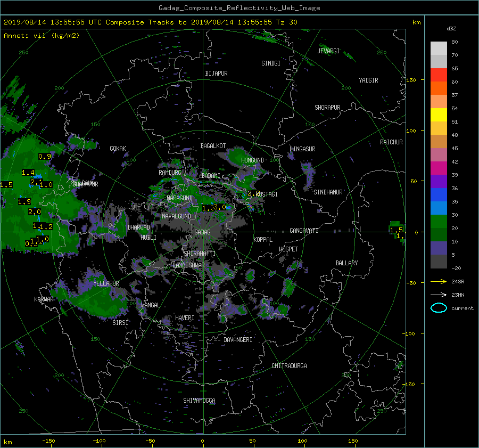Pick the bright green 20-30 dBZ swatch
This screenshot has height=448, width=479.
click(439, 222)
